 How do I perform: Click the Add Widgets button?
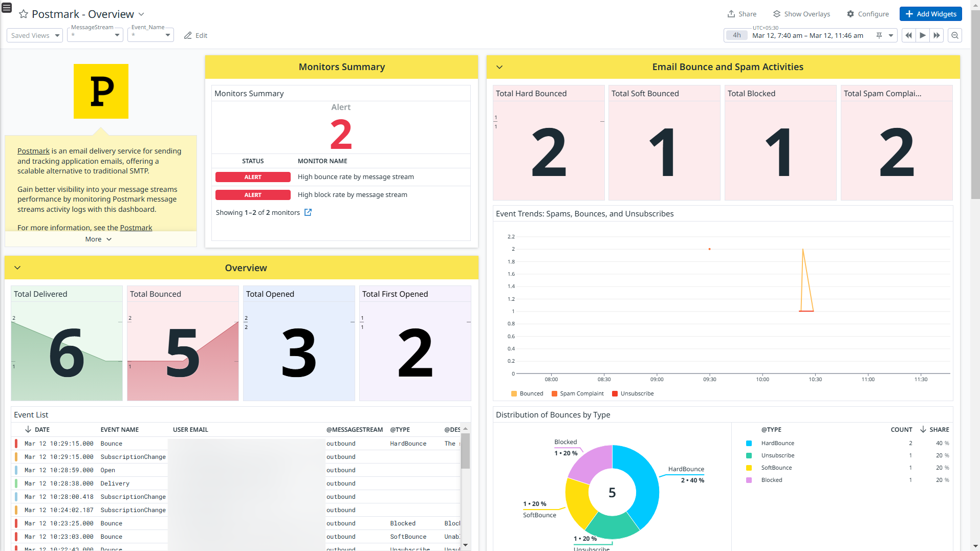point(930,14)
